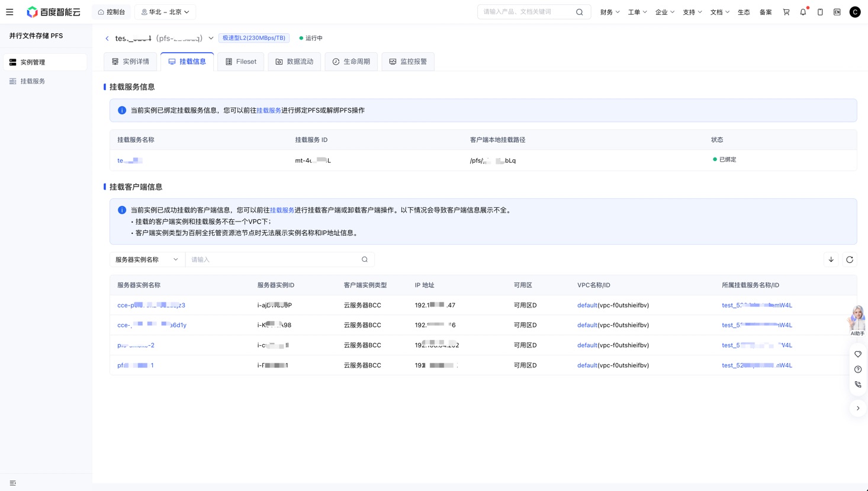Image resolution: width=868 pixels, height=491 pixels.
Task: Expand the instance switcher chevron next to pfs ID
Action: click(x=211, y=38)
